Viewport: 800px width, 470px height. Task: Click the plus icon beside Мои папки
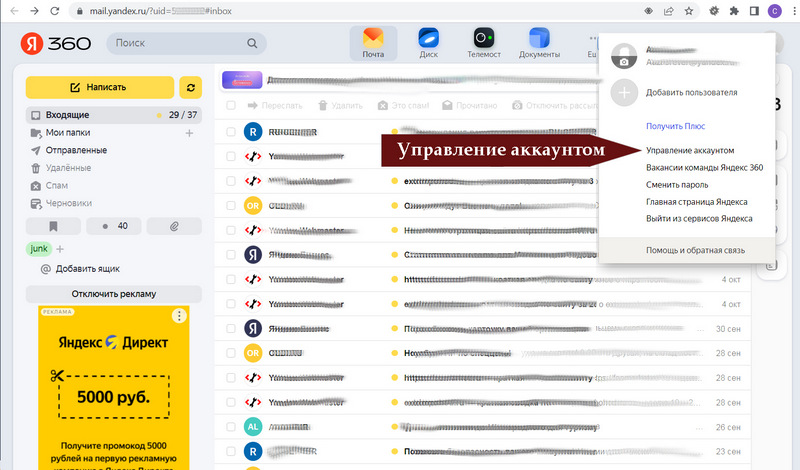(x=189, y=133)
